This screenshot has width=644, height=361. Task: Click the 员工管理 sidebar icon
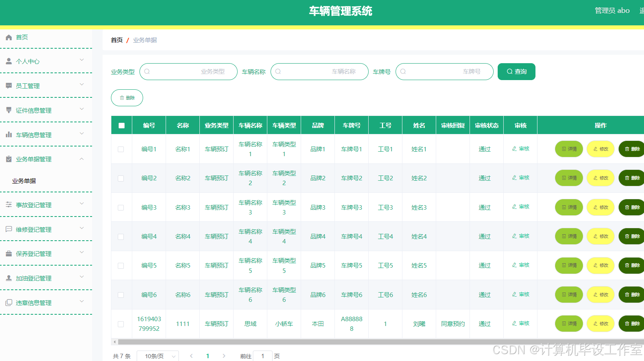[9, 86]
